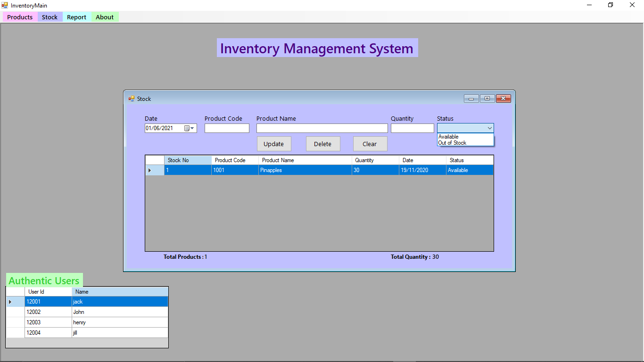Click the InventoryMain app icon in title bar
Screen dimensions: 644x362
[5, 5]
